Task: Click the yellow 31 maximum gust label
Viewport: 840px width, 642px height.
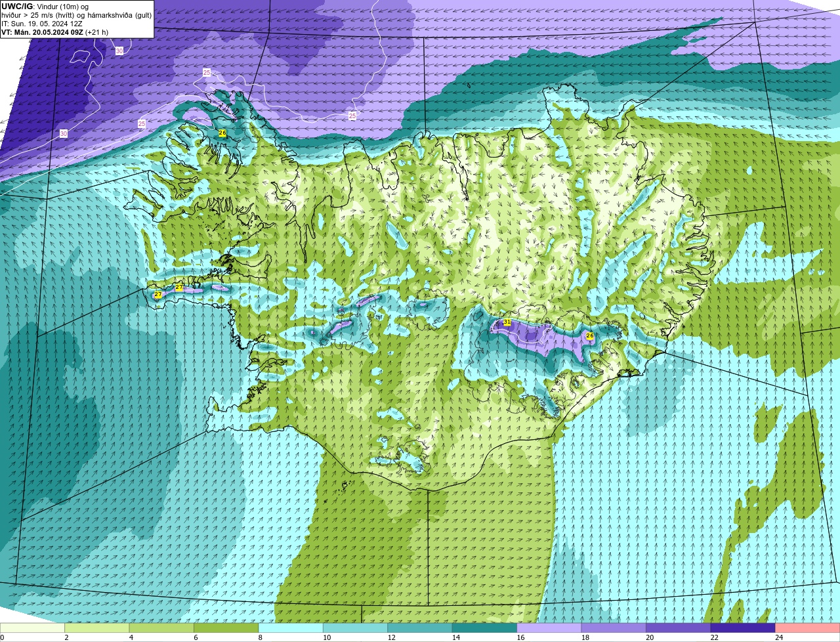Action: pos(507,322)
